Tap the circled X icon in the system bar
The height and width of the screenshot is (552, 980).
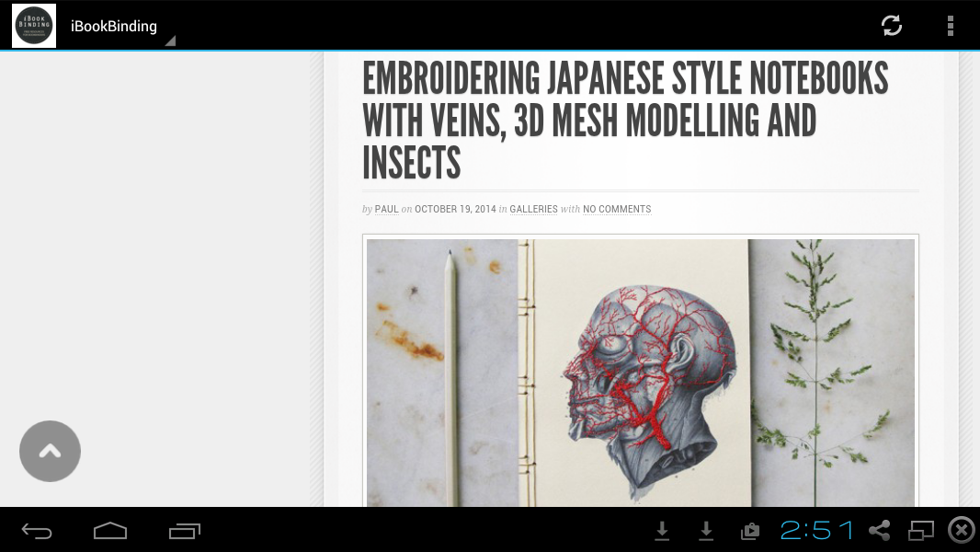[962, 530]
